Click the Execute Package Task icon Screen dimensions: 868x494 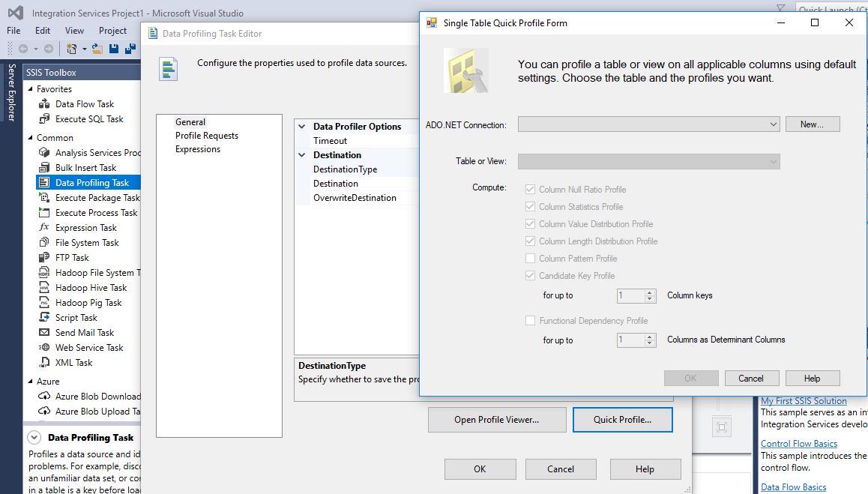pyautogui.click(x=44, y=197)
